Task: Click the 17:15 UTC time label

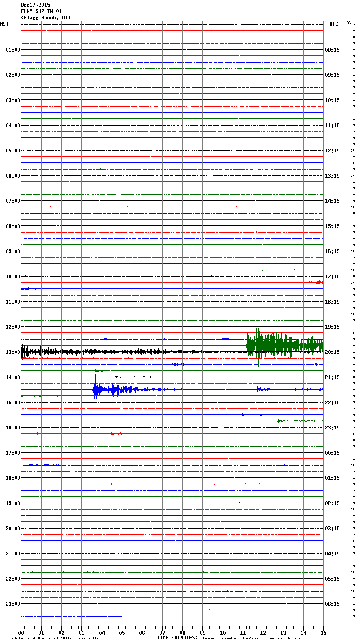Action: 332,277
